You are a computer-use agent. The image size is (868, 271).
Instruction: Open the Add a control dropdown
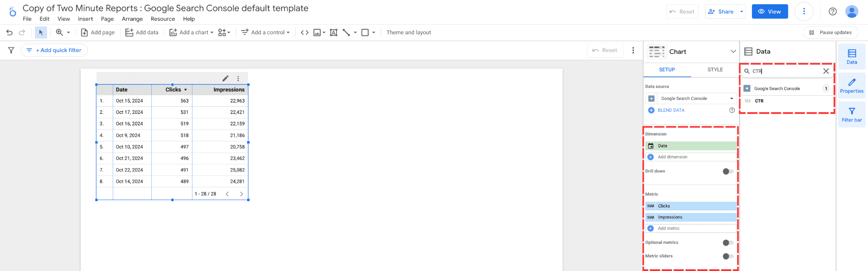pos(265,33)
